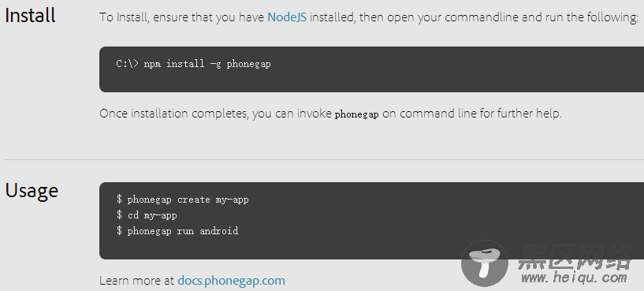Click the C:\> prompt in install block
This screenshot has height=291, width=644.
[128, 64]
